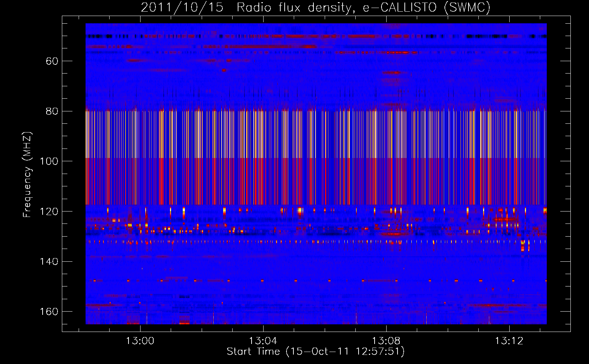The width and height of the screenshot is (589, 364).
Task: Click the 160 frequency tick label
Action: click(49, 312)
